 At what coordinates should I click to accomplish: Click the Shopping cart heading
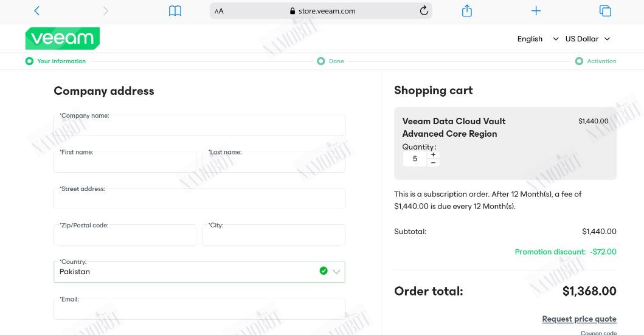tap(434, 91)
